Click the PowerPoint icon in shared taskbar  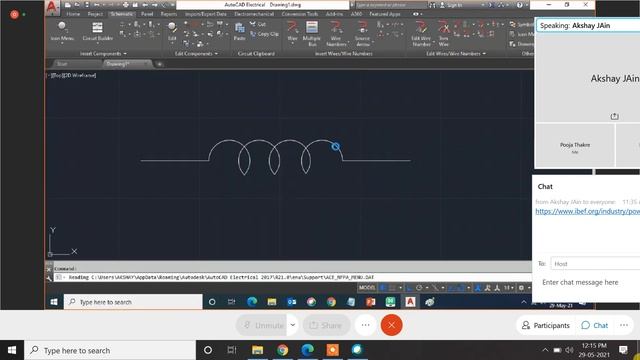point(371,302)
